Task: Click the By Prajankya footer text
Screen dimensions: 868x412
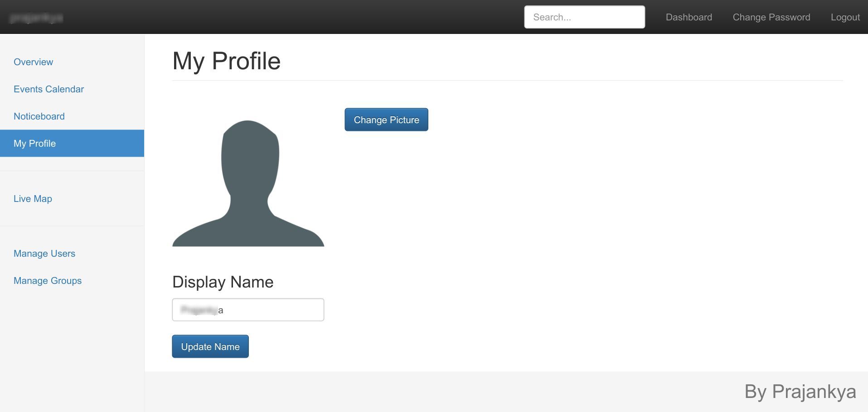Action: (800, 392)
